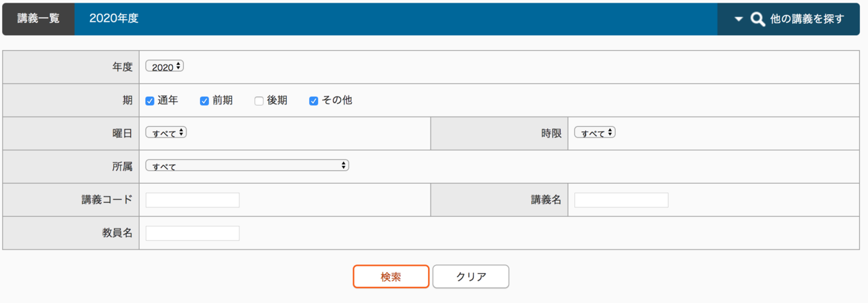Open the 所属 dropdown list
The width and height of the screenshot is (868, 303).
point(248,165)
